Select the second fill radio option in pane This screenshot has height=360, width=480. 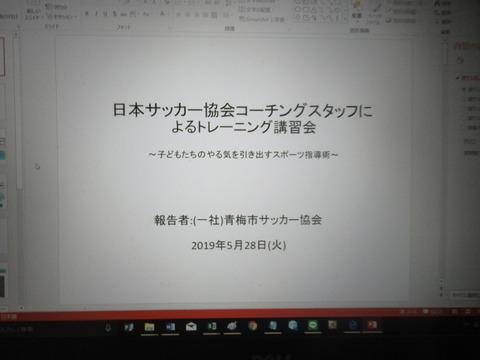[464, 99]
